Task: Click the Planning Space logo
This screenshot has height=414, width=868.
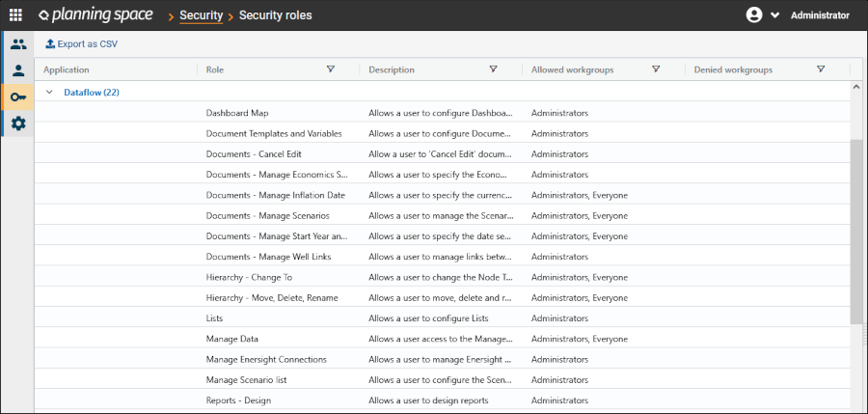Action: (x=98, y=15)
